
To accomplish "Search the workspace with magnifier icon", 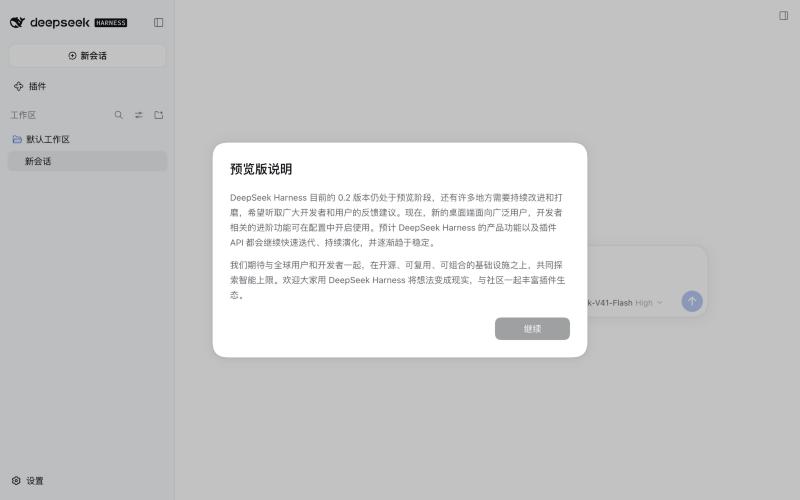I will (118, 115).
